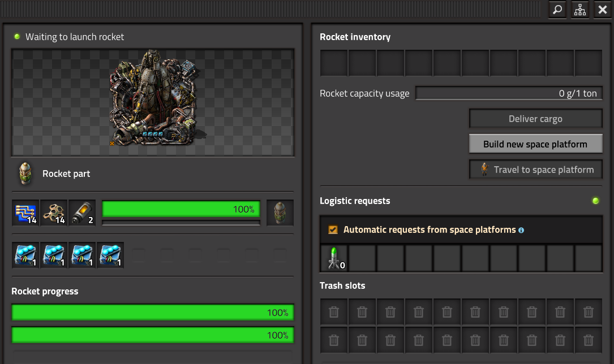
Task: Click the rocket silo request slot
Action: click(334, 258)
